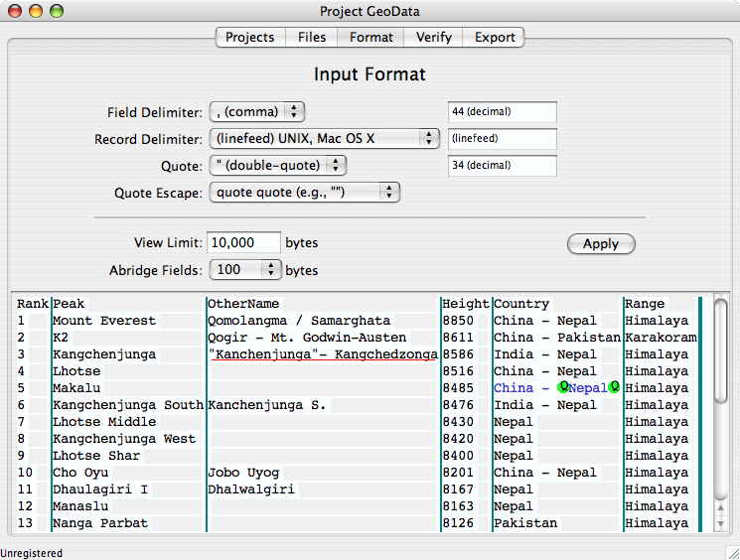740x560 pixels.
Task: Click the (linefeed) record delimiter text field
Action: coord(503,139)
